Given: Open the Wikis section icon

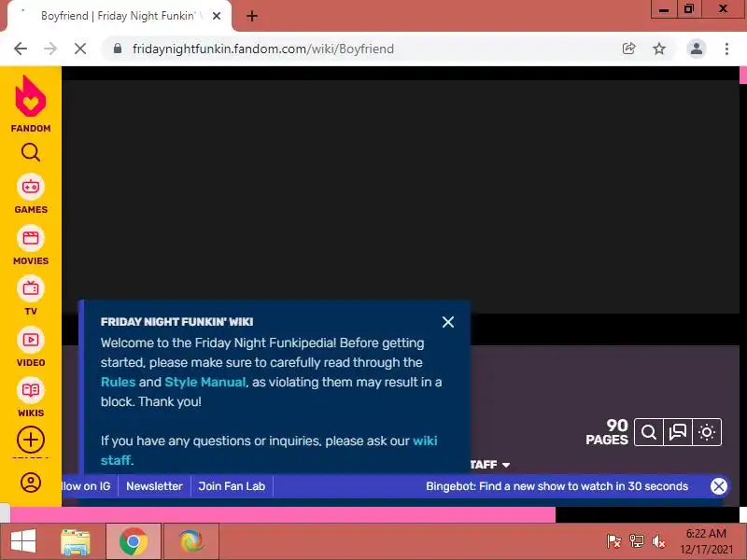Looking at the screenshot, I should click(x=31, y=390).
